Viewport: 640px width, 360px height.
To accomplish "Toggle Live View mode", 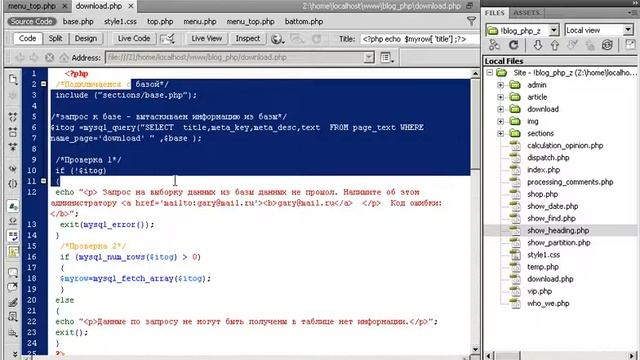I will point(207,38).
